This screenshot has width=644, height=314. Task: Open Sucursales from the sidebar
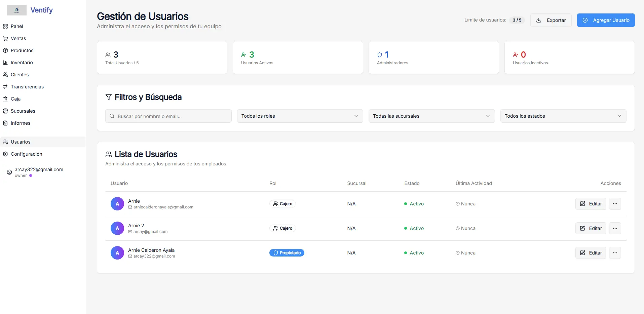click(23, 111)
